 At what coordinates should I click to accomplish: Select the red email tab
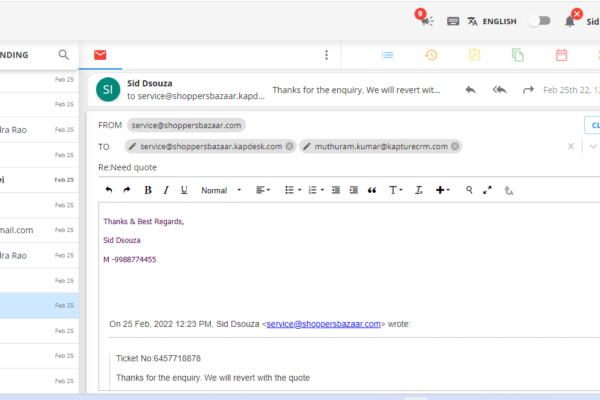point(100,55)
